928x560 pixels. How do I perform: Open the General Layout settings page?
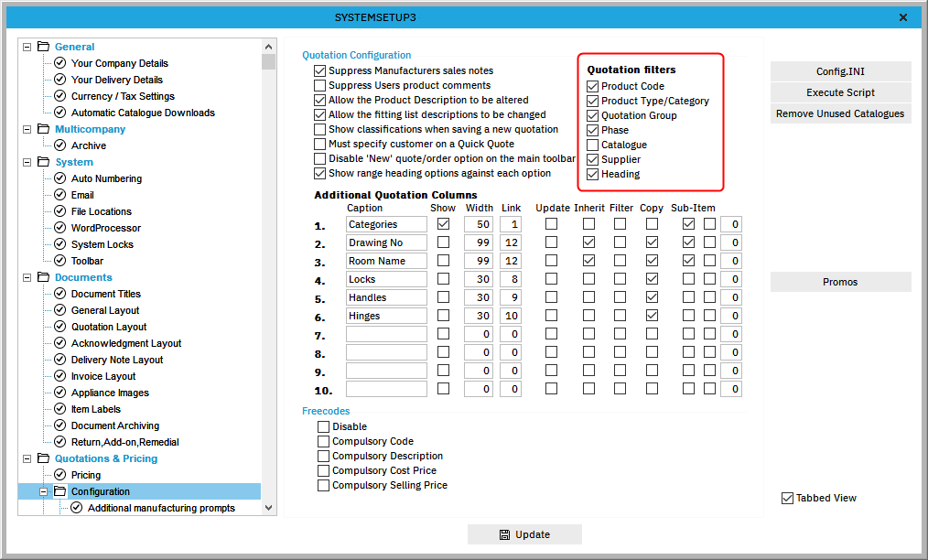pos(105,310)
